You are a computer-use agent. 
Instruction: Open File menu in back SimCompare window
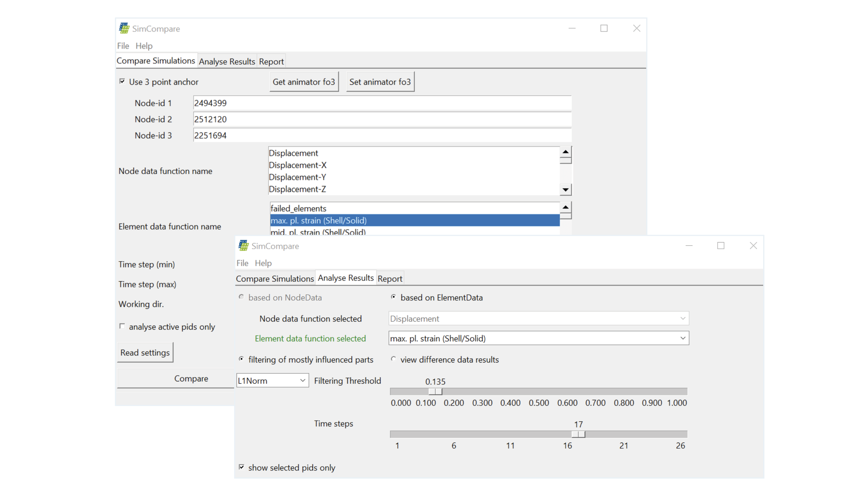pyautogui.click(x=123, y=46)
